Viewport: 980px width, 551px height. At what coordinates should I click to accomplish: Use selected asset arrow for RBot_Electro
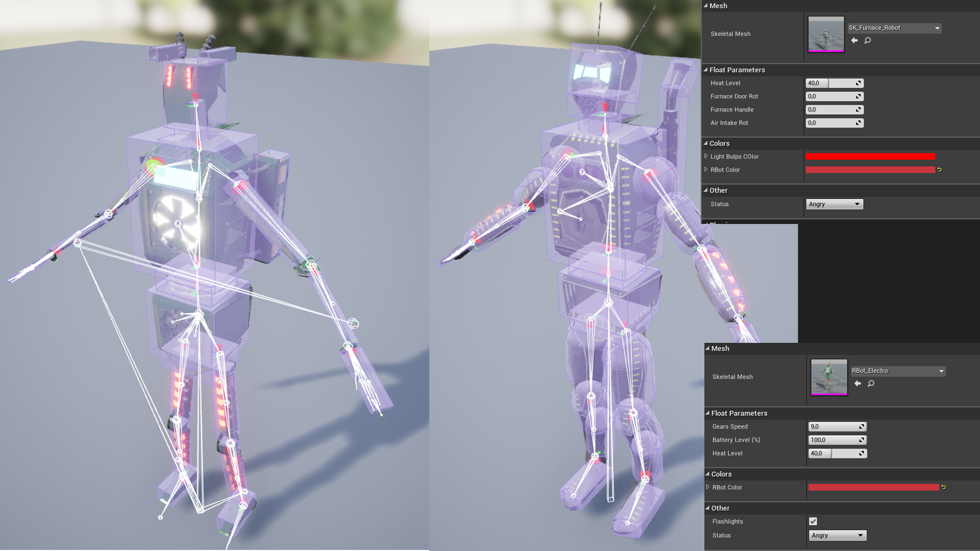tap(857, 383)
